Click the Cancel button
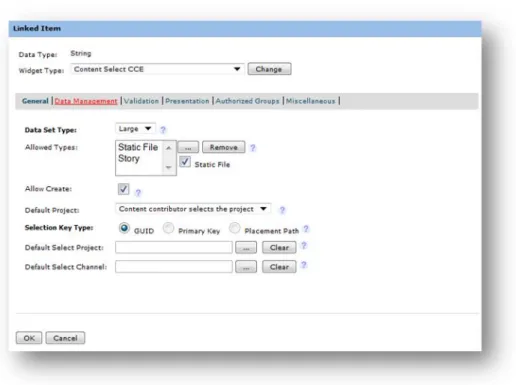516x385 pixels. (65, 338)
